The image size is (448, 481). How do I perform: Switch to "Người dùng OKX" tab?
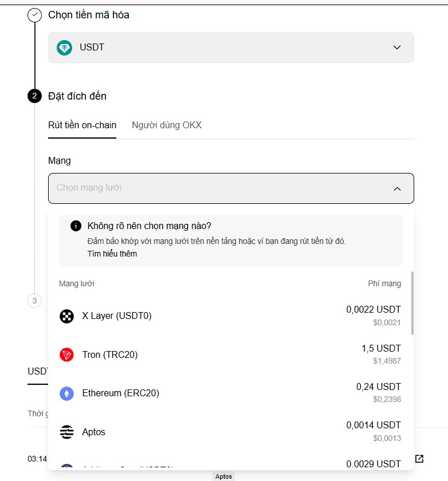pos(167,125)
